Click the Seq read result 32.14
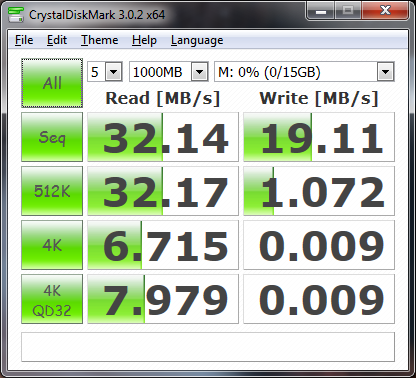Screen dimensions: 416x378 point(163,137)
